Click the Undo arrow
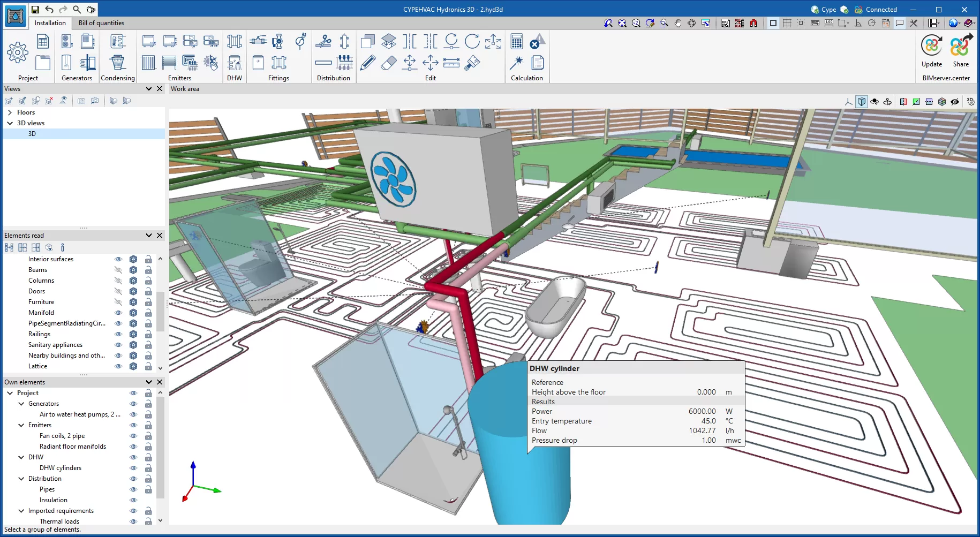980x537 pixels. (49, 9)
